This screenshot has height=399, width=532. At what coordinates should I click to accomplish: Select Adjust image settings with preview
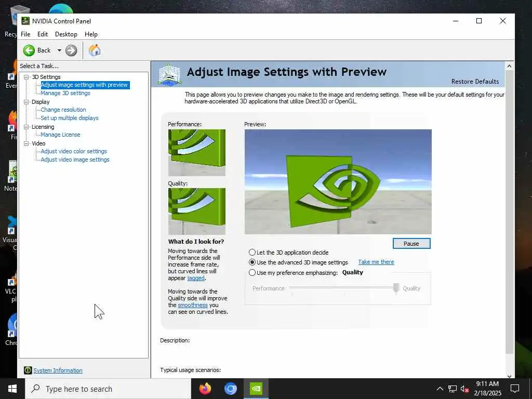coord(84,85)
